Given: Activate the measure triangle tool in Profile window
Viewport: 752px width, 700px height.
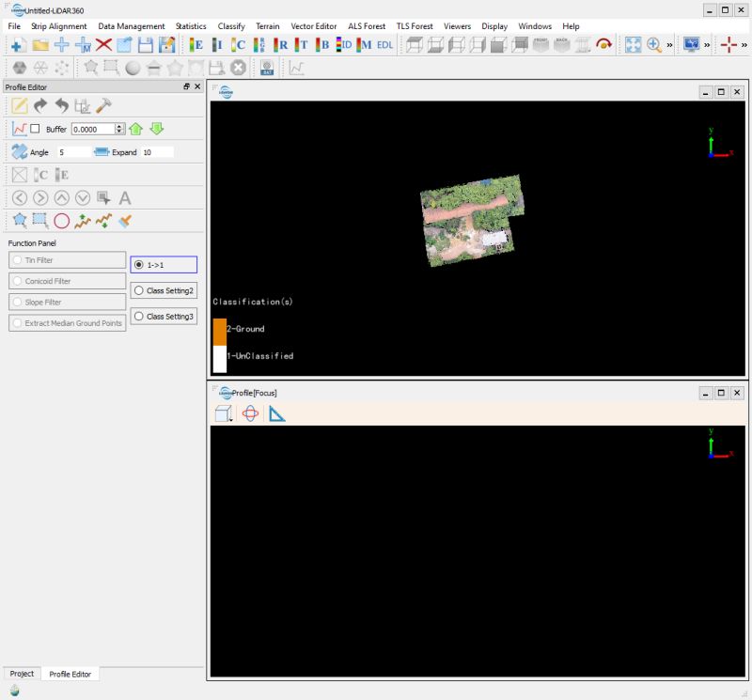Looking at the screenshot, I should [276, 413].
